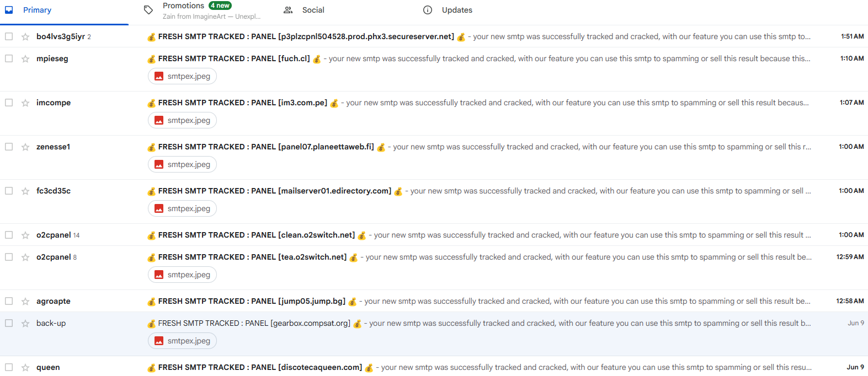Star the imcompe message

coord(25,103)
